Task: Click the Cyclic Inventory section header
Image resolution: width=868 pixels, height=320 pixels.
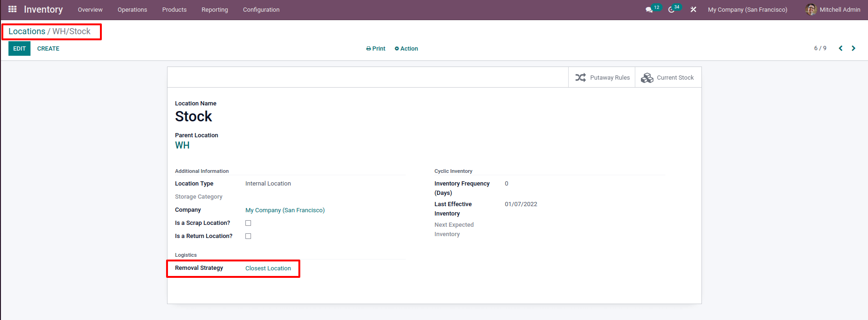Action: tap(453, 171)
